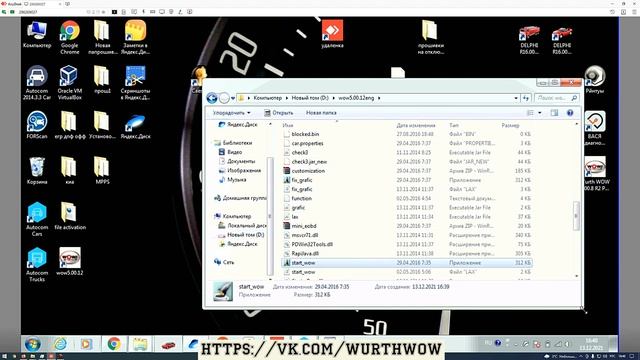Launch the Autocom Cars shortcut
The height and width of the screenshot is (360, 640).
37,219
